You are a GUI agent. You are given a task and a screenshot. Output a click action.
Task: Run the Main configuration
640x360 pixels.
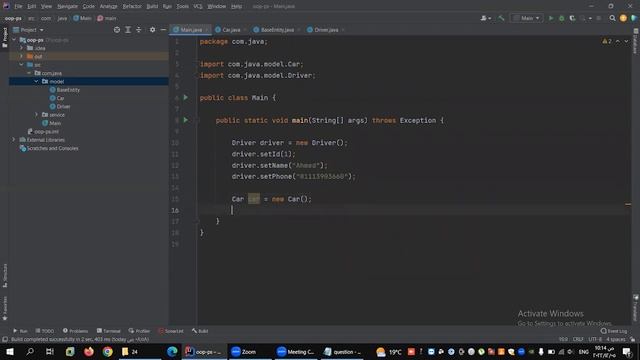click(551, 18)
